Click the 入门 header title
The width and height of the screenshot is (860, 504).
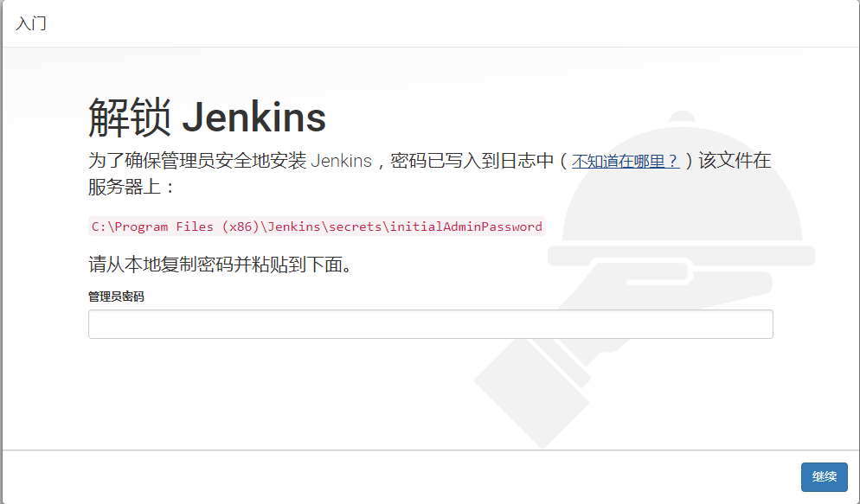click(31, 23)
